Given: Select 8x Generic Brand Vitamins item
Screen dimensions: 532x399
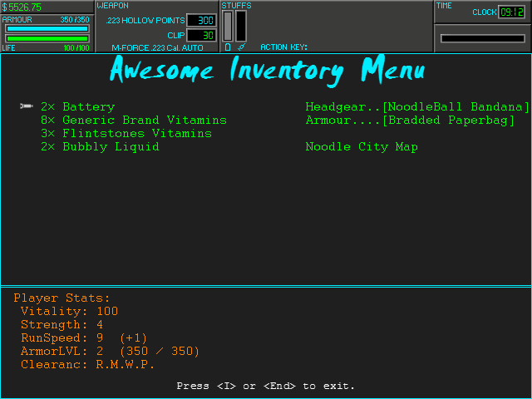Looking at the screenshot, I should coord(134,120).
